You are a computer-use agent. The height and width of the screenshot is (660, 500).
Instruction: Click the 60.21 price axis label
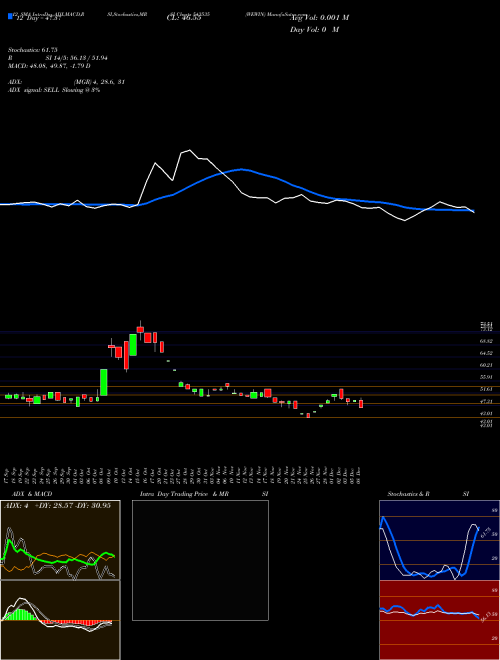pos(486,365)
